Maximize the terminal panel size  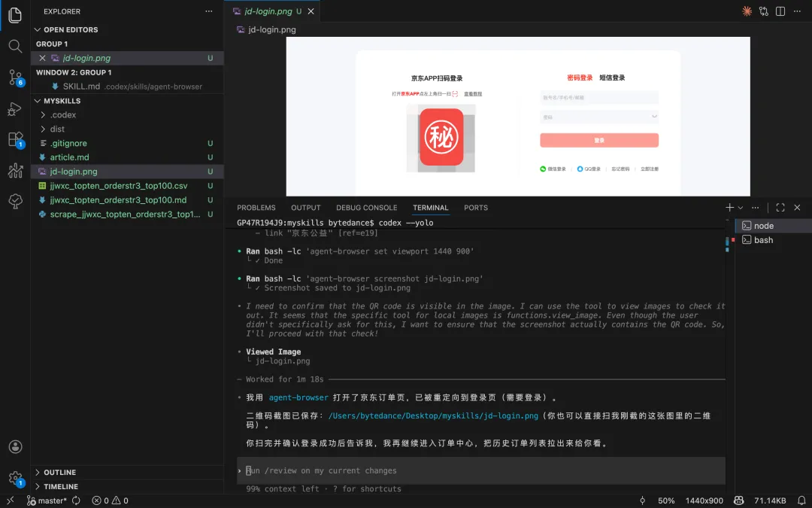coord(780,208)
